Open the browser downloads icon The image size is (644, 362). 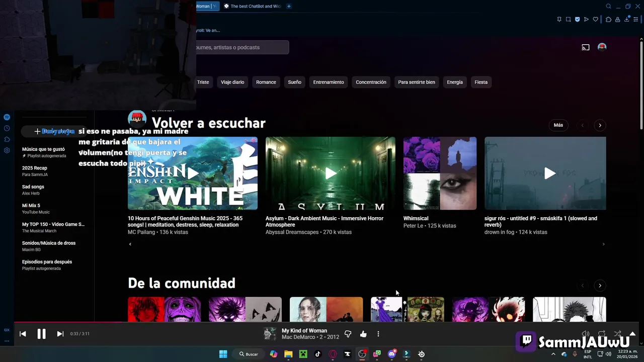click(x=627, y=19)
